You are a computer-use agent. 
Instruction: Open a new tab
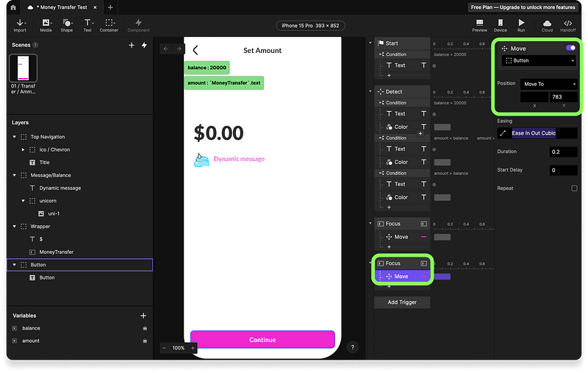[x=110, y=7]
